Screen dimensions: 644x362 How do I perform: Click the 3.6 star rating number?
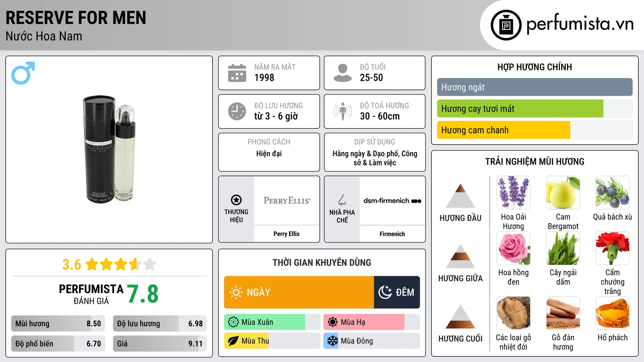72,265
